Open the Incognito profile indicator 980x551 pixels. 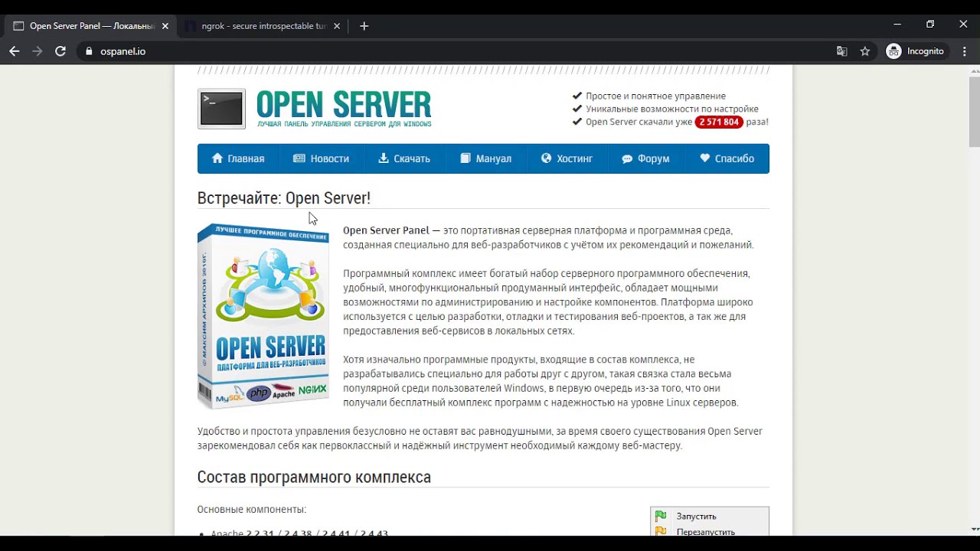point(916,51)
